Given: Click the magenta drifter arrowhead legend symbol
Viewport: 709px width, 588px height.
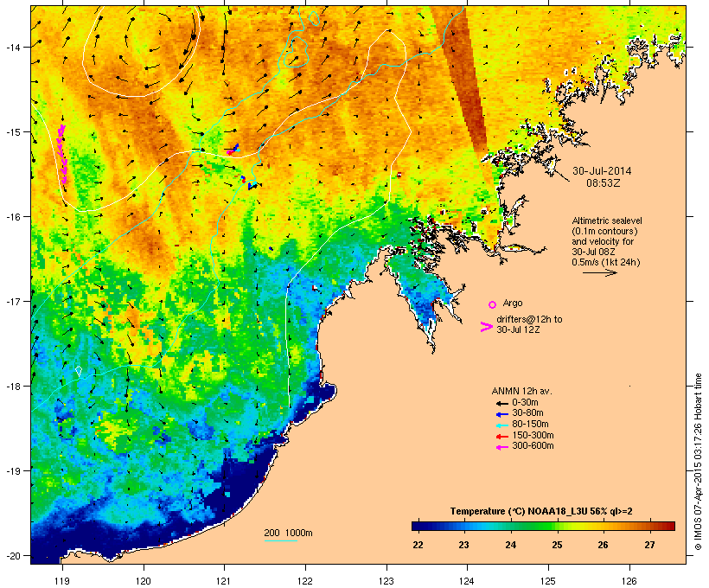Looking at the screenshot, I should 486,327.
